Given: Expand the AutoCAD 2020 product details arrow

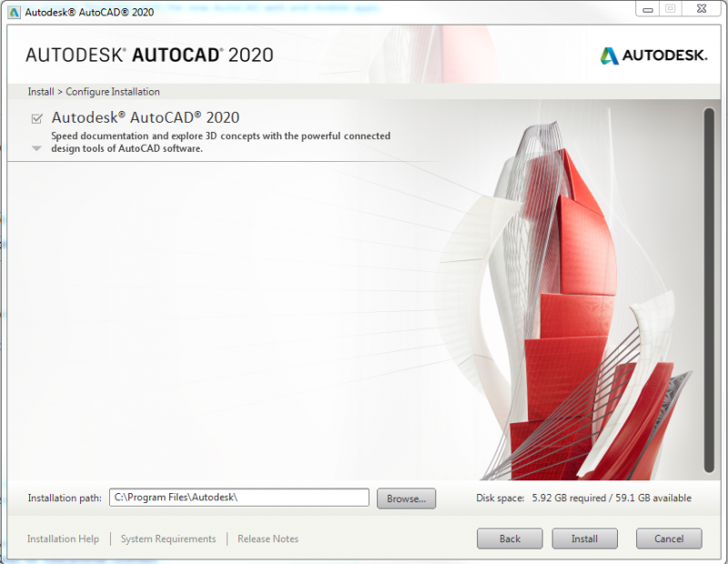Looking at the screenshot, I should [36, 146].
